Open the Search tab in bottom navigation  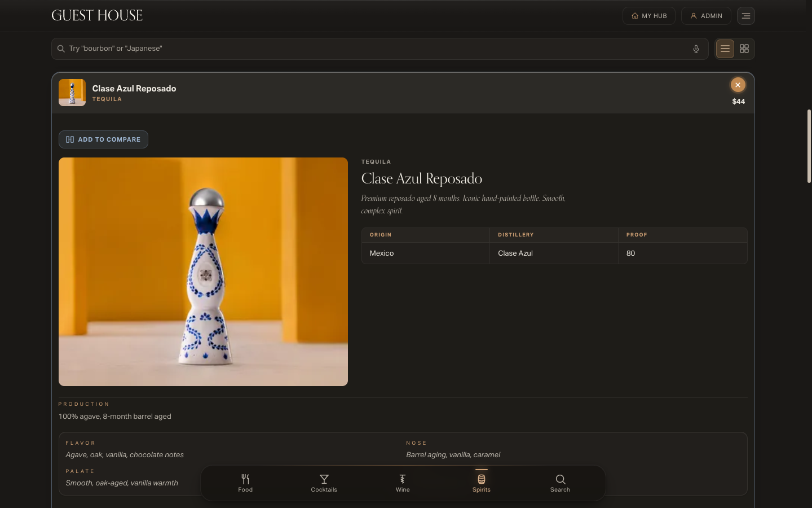coord(561,483)
